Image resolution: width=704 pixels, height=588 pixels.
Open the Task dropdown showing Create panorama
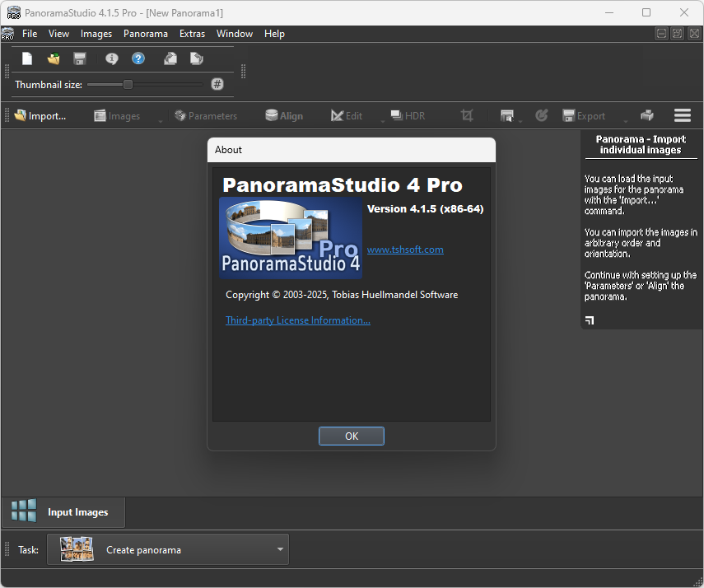click(168, 549)
